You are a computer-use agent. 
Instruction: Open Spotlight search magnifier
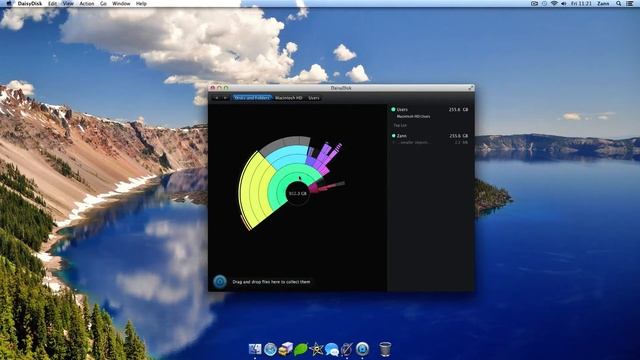click(619, 3)
